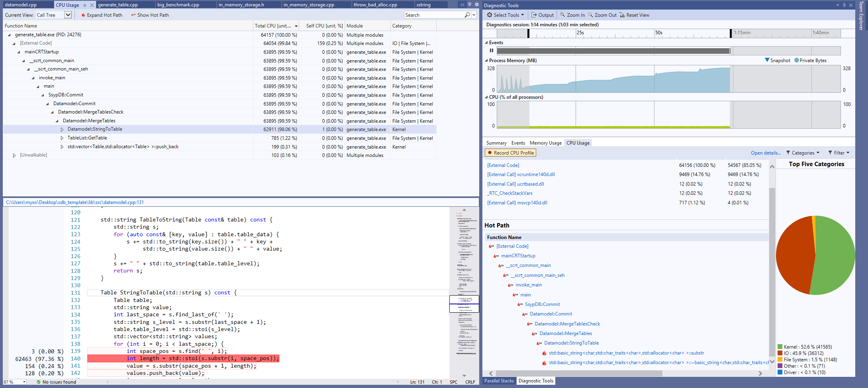Collapse CPU percent graph section
Screen dimensions: 868x388
coord(486,97)
